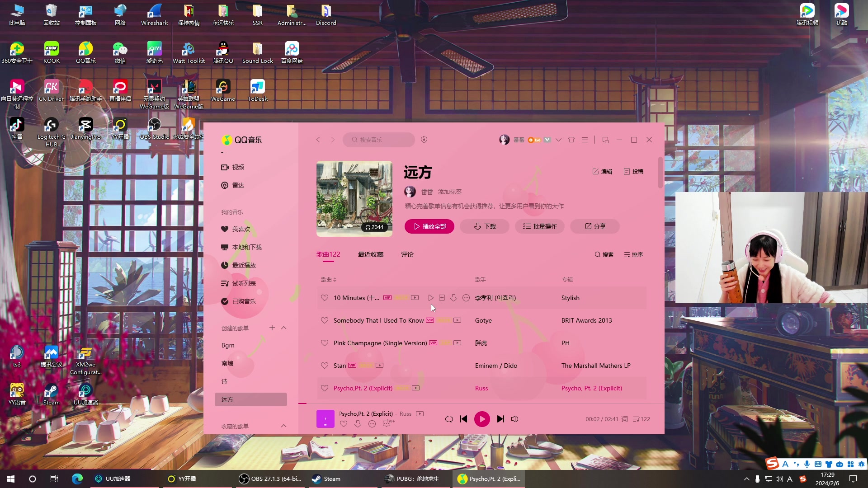Show lyrics with the 词 icon

coord(624,419)
